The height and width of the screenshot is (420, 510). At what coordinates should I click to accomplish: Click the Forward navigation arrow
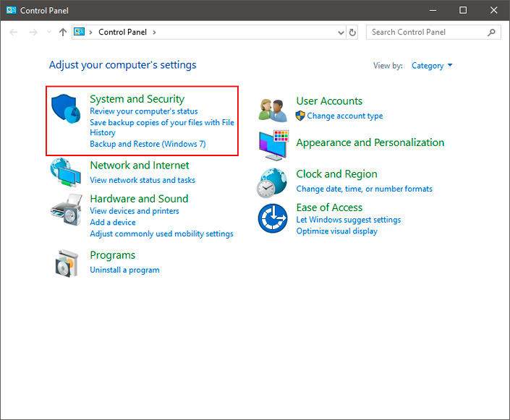tap(33, 32)
